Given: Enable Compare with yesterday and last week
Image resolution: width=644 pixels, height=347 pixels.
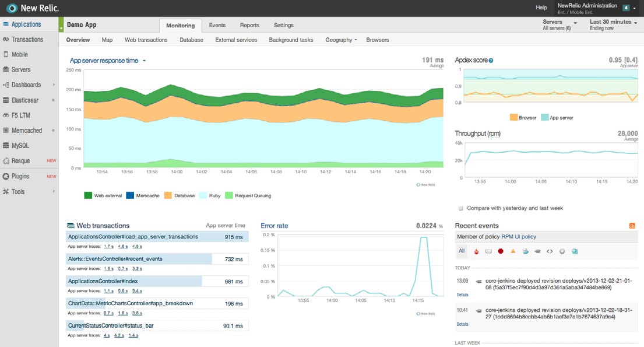Looking at the screenshot, I should [461, 208].
